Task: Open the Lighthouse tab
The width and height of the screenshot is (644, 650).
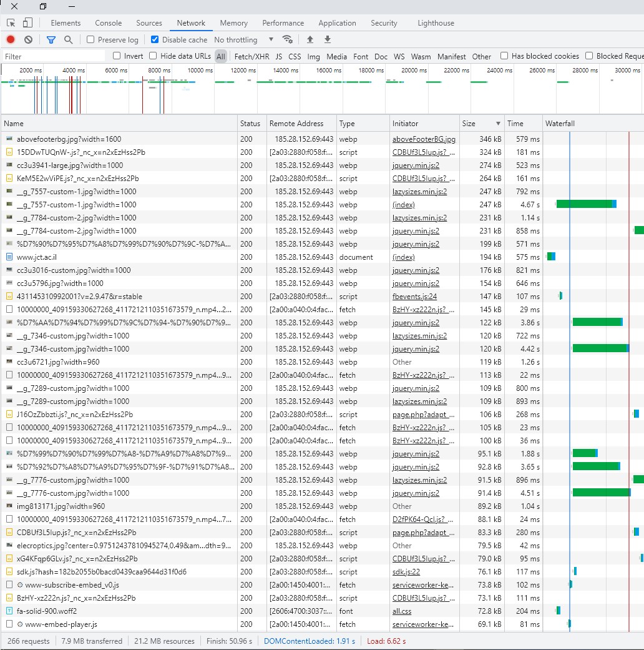Action: (x=436, y=23)
